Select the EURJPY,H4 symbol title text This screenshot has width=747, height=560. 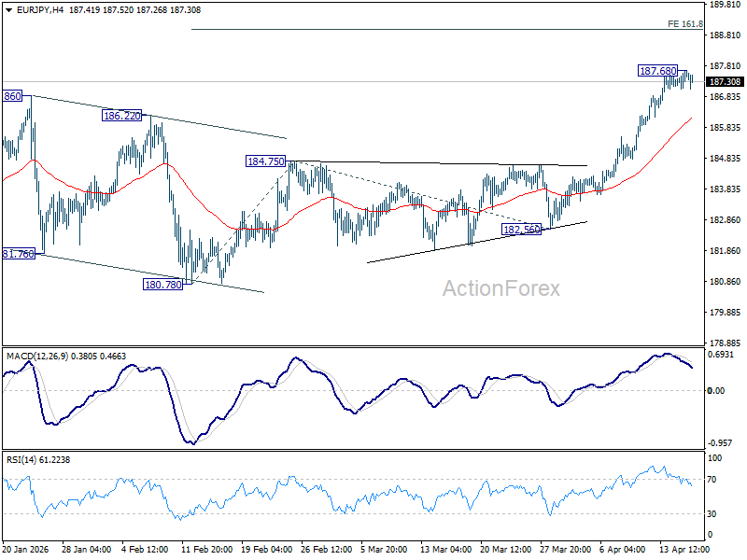[x=40, y=10]
